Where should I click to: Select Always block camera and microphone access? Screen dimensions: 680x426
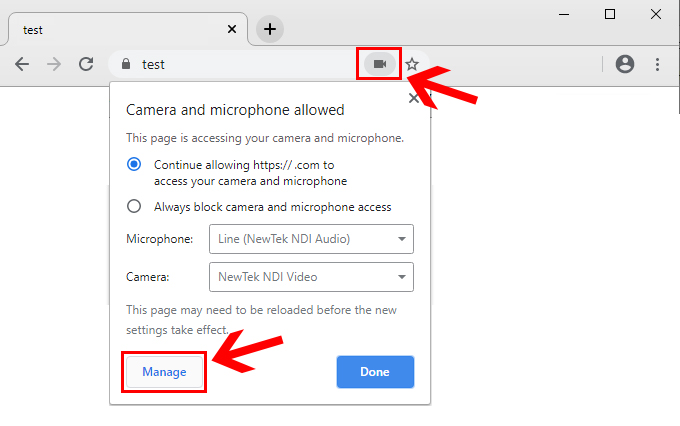[x=134, y=207]
